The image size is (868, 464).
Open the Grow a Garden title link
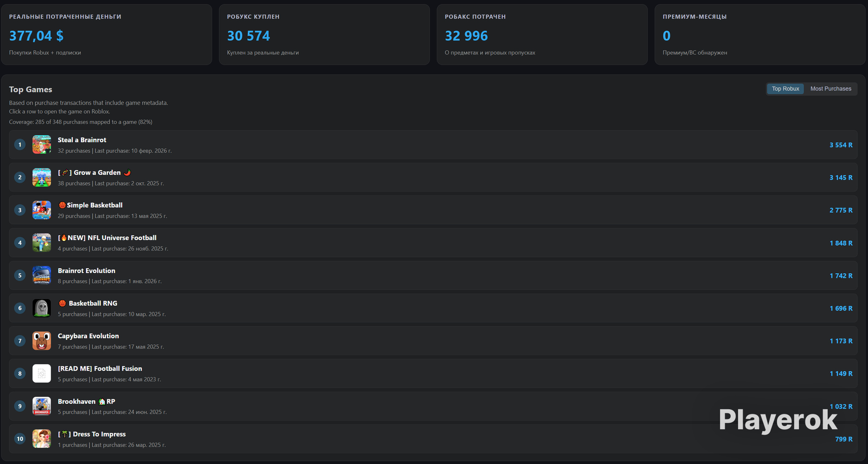[94, 173]
